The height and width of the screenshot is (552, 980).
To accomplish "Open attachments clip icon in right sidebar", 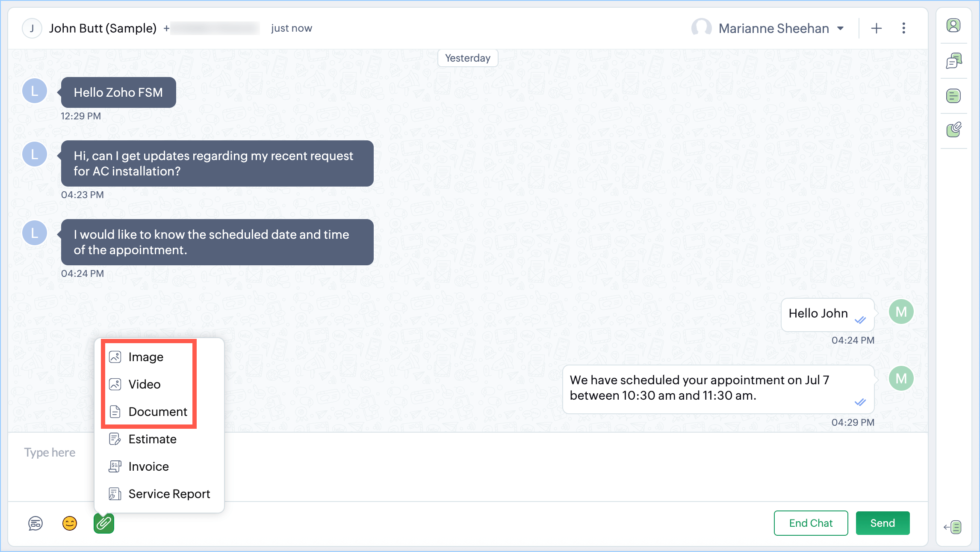I will pyautogui.click(x=953, y=130).
